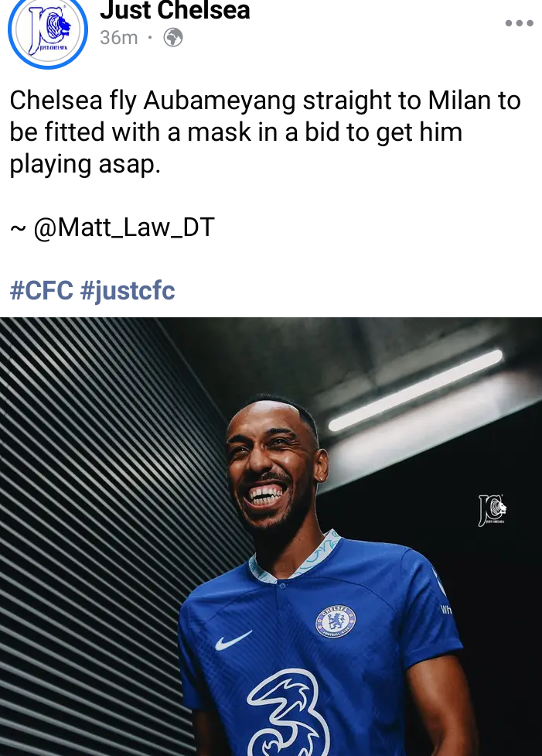Tap the player's smiling face in photo

pyautogui.click(x=272, y=463)
